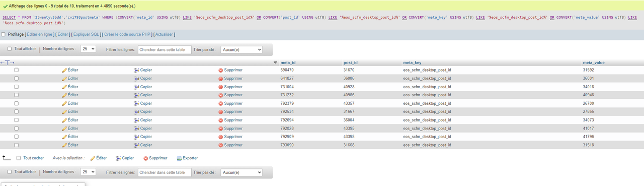Edit the row with meta_id 598470
Viewport: 644px width, 186px height.
coord(70,70)
